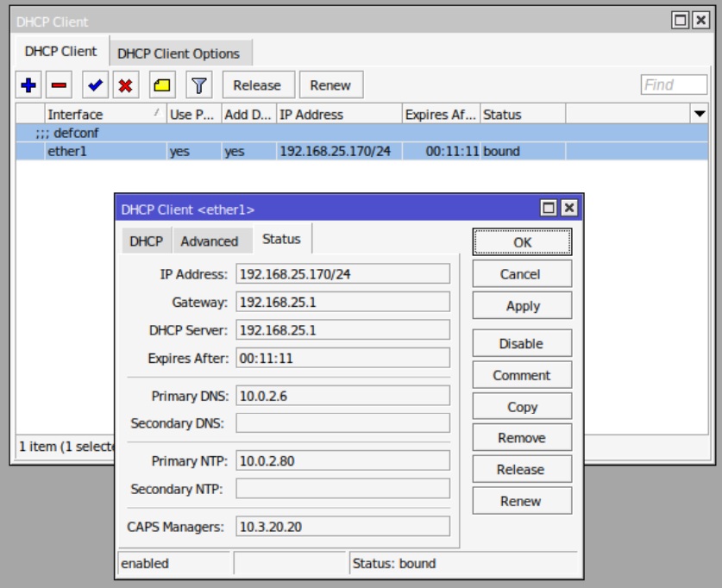Click Apply in the ether1 dialog
This screenshot has width=722, height=588.
tap(522, 306)
